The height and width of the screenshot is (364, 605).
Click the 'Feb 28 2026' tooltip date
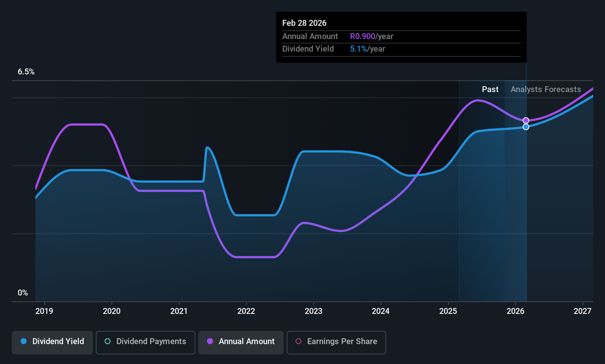coord(304,23)
